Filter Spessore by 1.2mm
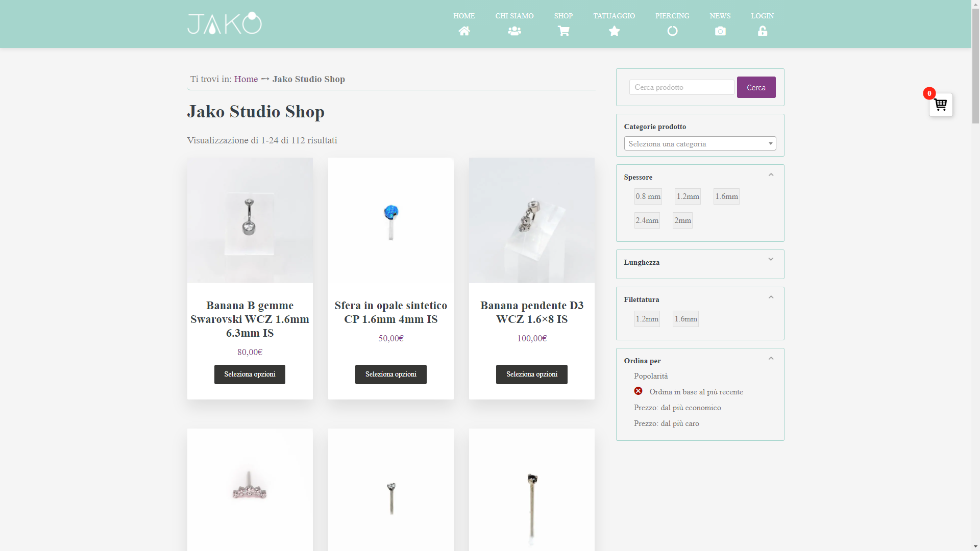The image size is (980, 551). (x=688, y=196)
